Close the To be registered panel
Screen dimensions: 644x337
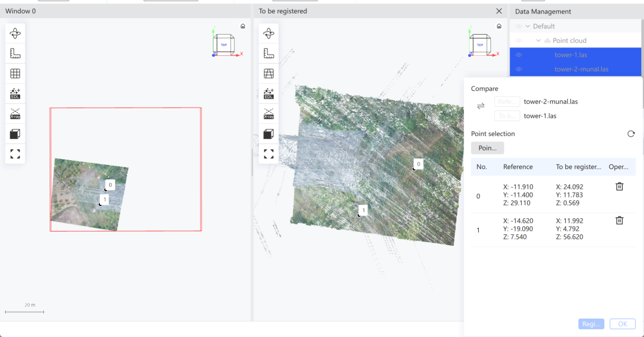coord(498,11)
